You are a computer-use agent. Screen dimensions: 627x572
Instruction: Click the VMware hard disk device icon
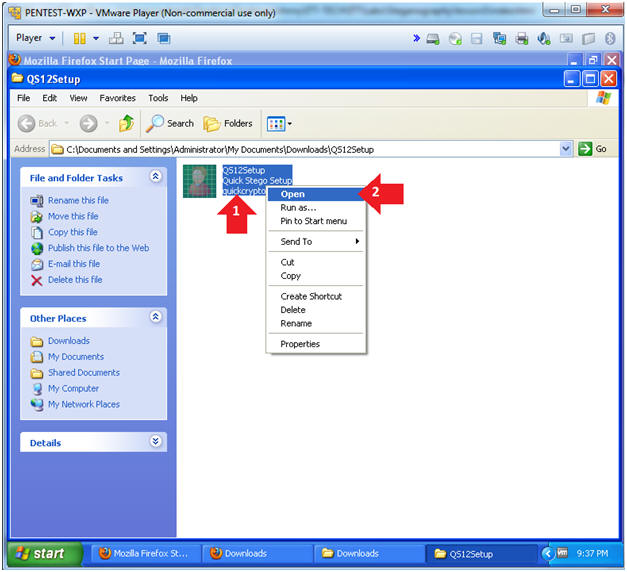pos(433,39)
